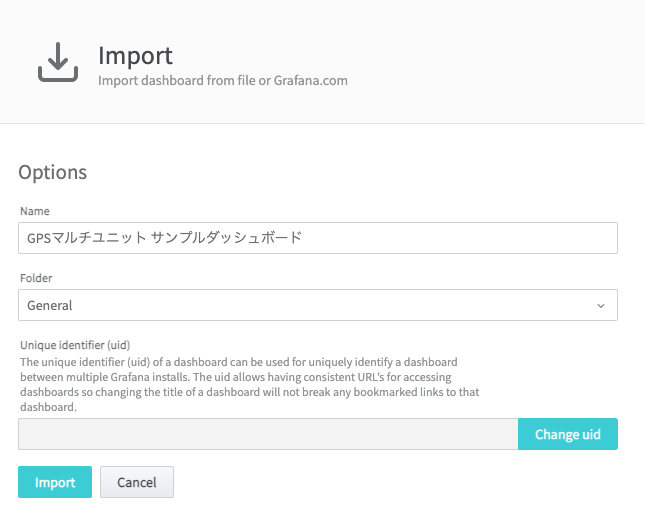The image size is (645, 527).
Task: Click 'between multiple Grafana installs' help text
Action: (x=105, y=377)
